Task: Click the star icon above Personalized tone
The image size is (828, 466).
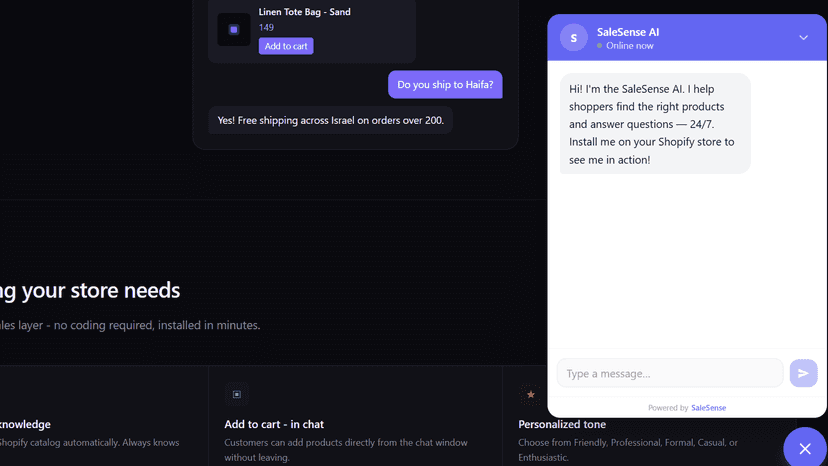Action: click(x=531, y=394)
